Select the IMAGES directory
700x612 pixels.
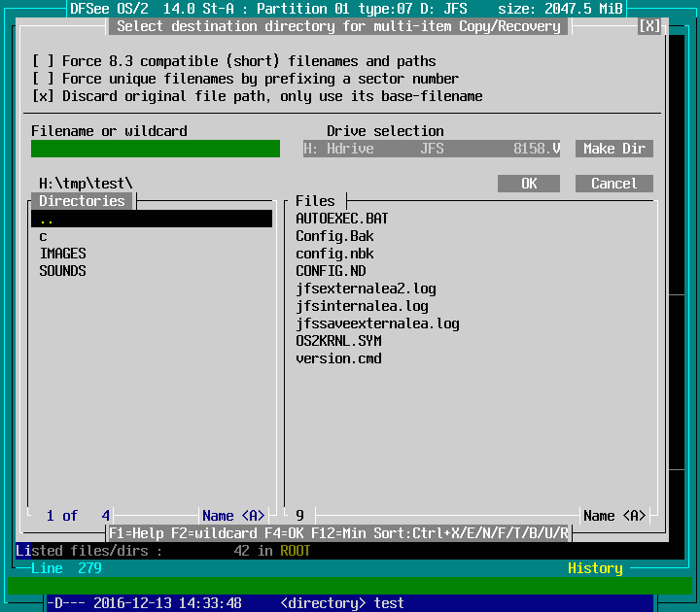(x=62, y=254)
